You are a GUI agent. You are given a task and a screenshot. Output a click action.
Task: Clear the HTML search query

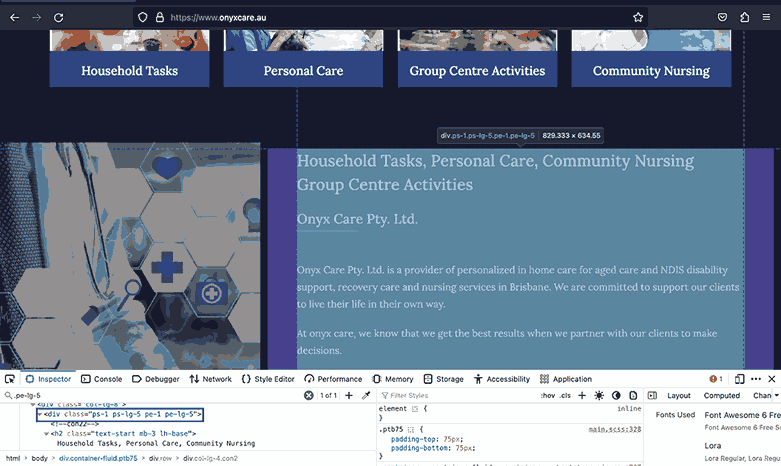(309, 395)
